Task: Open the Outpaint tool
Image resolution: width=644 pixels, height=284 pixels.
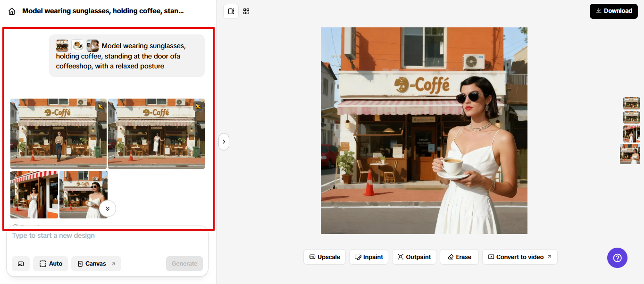Action: 414,257
